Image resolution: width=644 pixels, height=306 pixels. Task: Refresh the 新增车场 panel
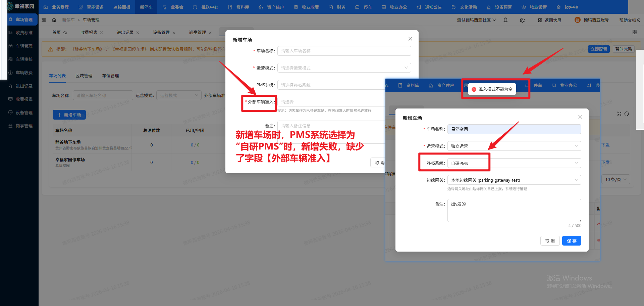click(x=627, y=114)
